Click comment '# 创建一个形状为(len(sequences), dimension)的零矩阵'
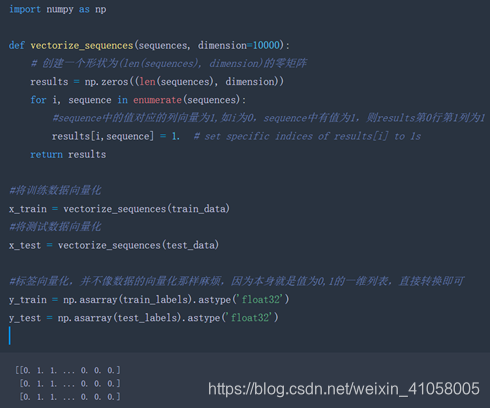Screen dimensions: 490x408 click(169, 63)
